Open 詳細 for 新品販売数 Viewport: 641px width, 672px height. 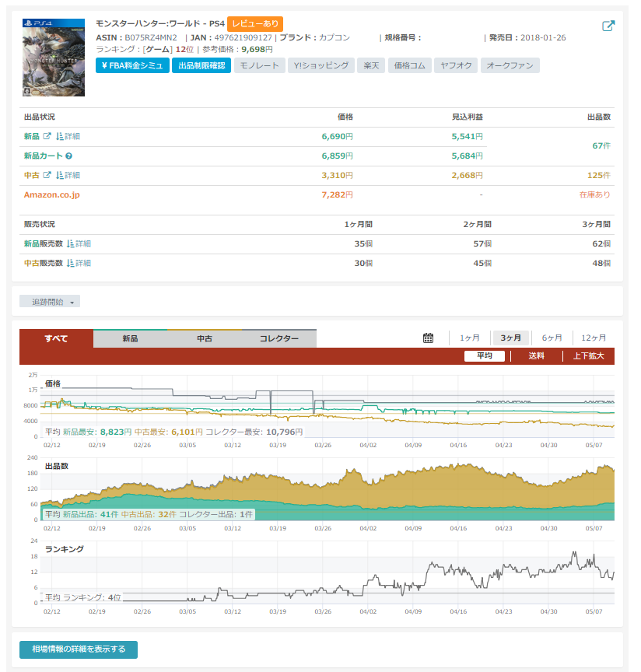point(79,243)
